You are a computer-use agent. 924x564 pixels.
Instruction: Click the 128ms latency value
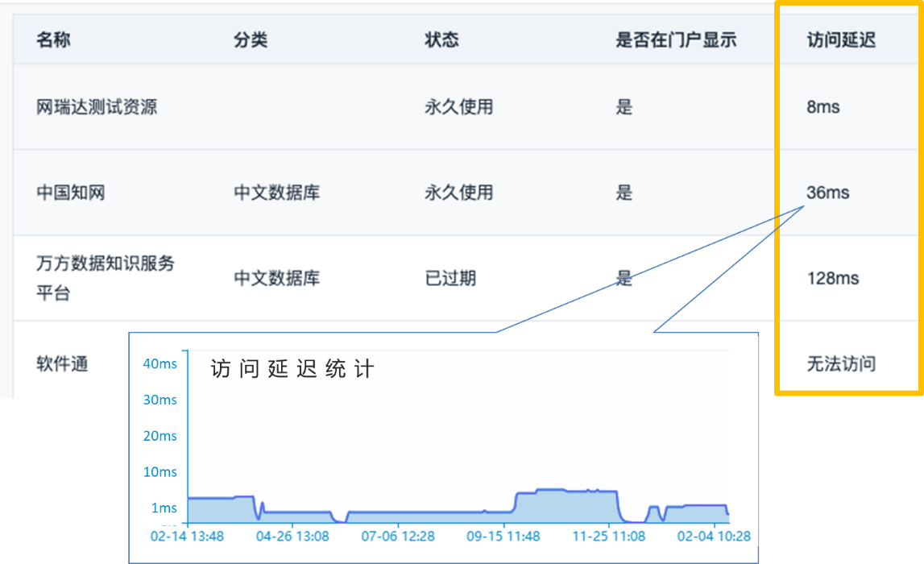tap(833, 279)
